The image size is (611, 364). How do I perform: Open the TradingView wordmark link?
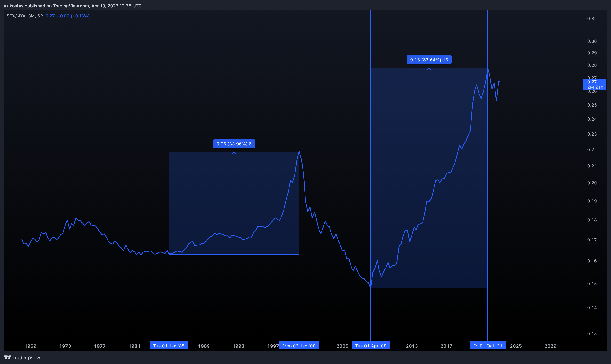pyautogui.click(x=26, y=358)
